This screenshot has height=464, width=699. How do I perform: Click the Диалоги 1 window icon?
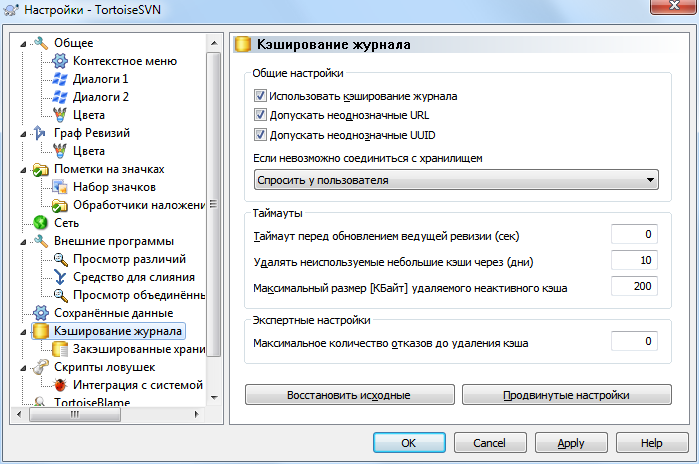click(x=60, y=79)
